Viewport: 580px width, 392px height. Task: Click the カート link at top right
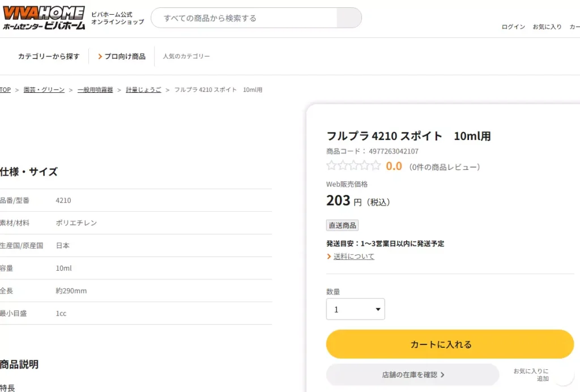(x=575, y=27)
